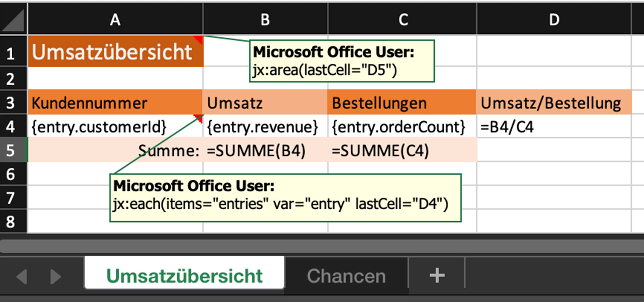Click the jx:area comment box
644x302 pixels.
tap(342, 60)
